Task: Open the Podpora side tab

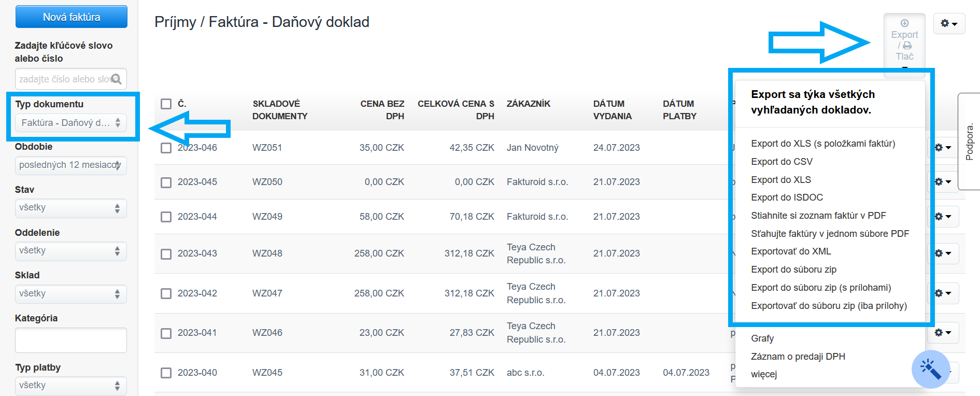Action: point(969,142)
